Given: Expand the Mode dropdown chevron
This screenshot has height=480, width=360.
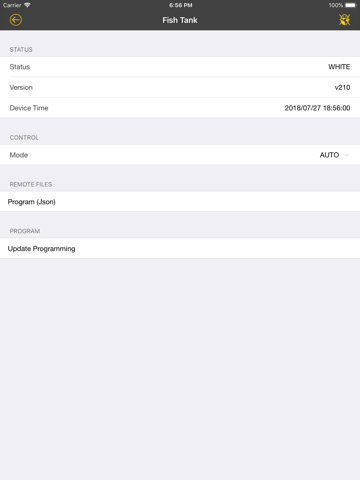Looking at the screenshot, I should point(346,155).
